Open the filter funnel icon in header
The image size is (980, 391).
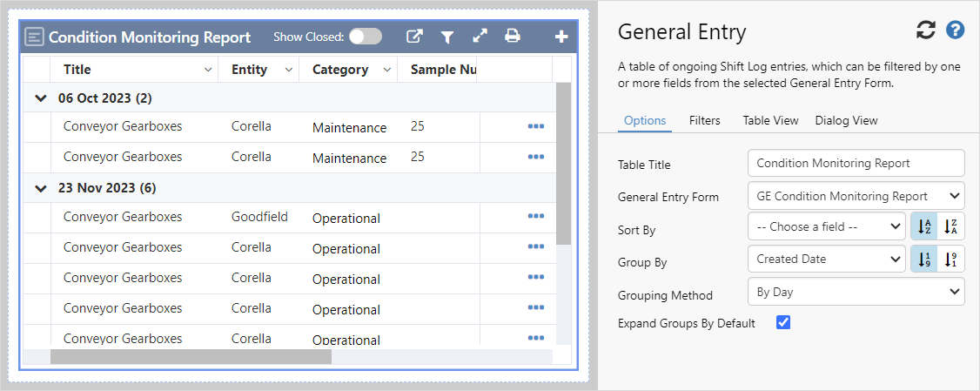446,37
